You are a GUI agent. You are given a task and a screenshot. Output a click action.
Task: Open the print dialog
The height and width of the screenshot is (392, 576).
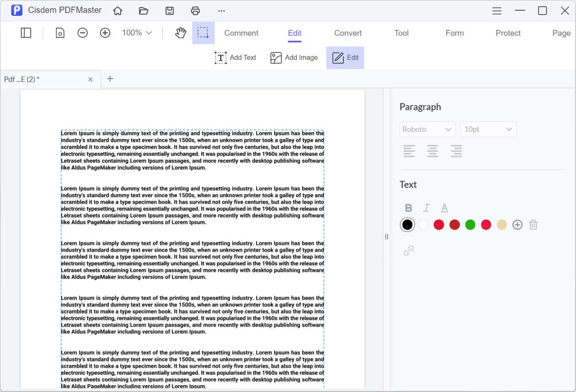point(195,10)
